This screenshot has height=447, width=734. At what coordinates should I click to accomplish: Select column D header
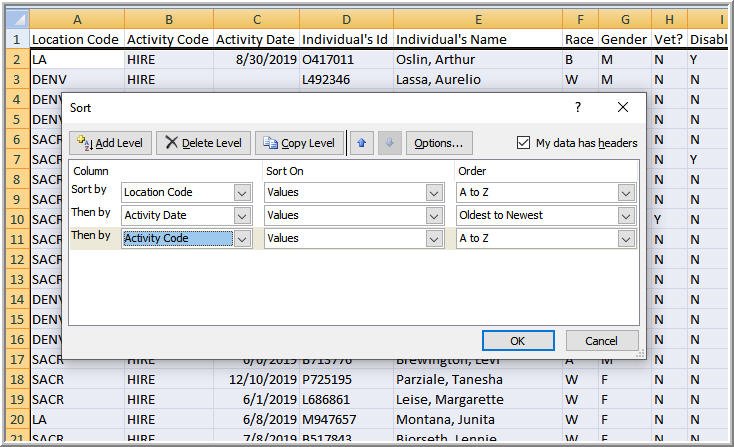pyautogui.click(x=346, y=19)
